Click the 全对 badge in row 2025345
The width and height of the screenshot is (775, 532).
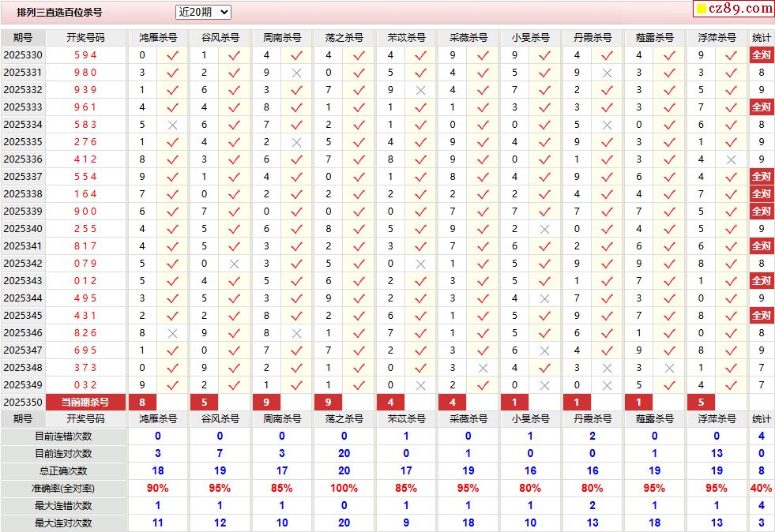coord(761,316)
